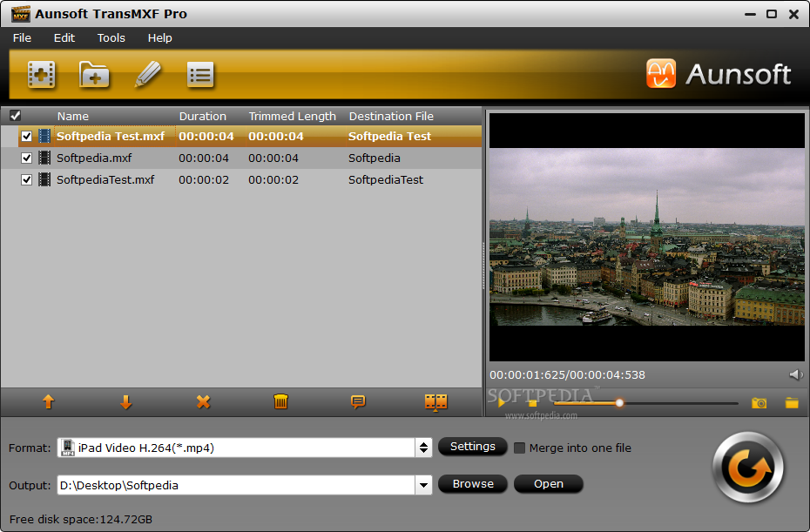Click the Add Video toolbar icon
This screenshot has width=810, height=532.
click(41, 75)
